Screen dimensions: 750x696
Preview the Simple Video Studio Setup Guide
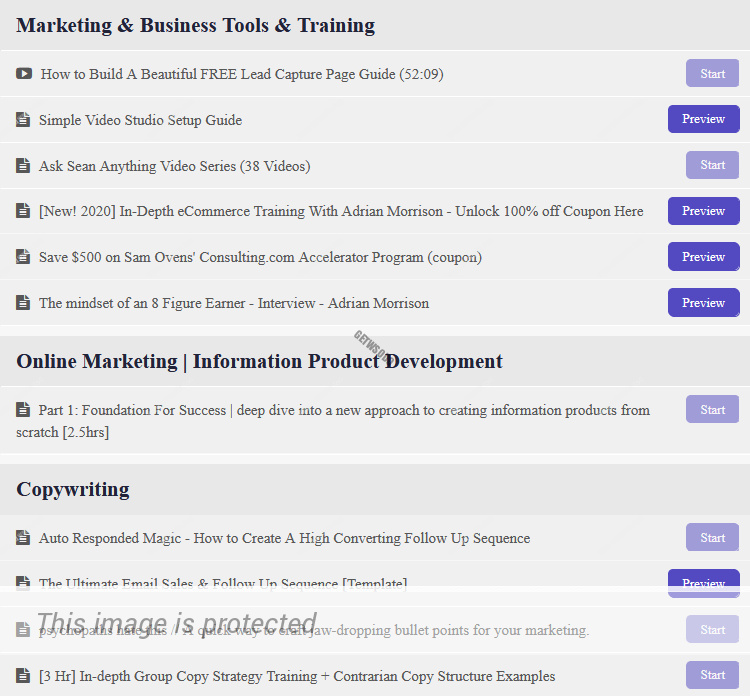click(x=703, y=119)
